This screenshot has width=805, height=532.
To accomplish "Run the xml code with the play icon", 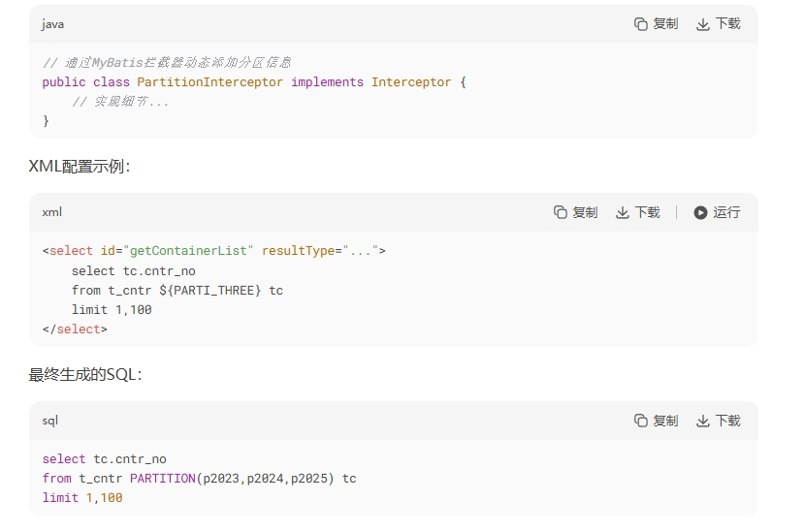I will click(717, 212).
